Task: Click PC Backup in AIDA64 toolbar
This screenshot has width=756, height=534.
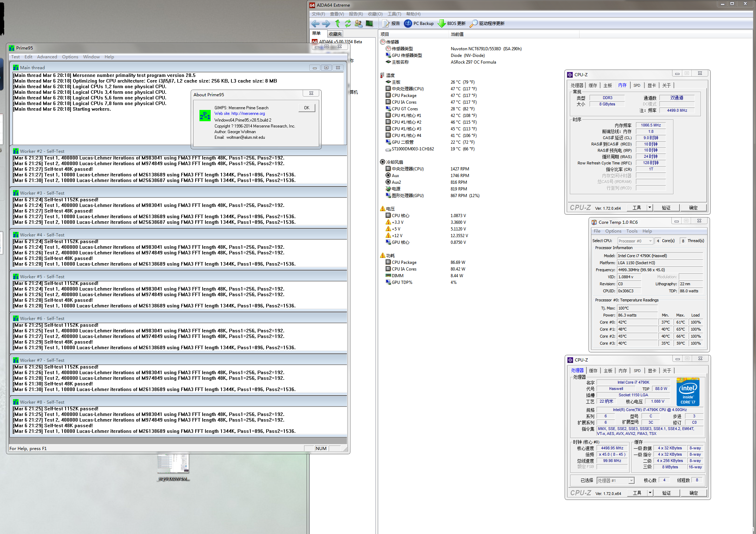Action: point(419,24)
